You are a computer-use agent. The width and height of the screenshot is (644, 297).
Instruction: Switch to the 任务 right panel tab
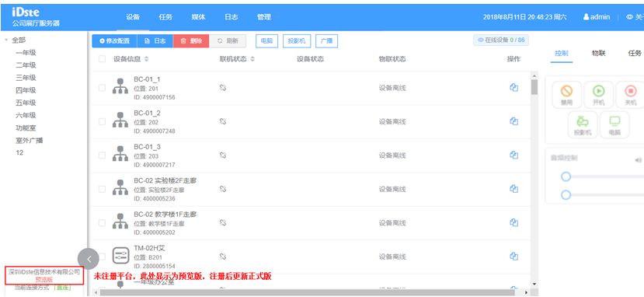point(635,54)
